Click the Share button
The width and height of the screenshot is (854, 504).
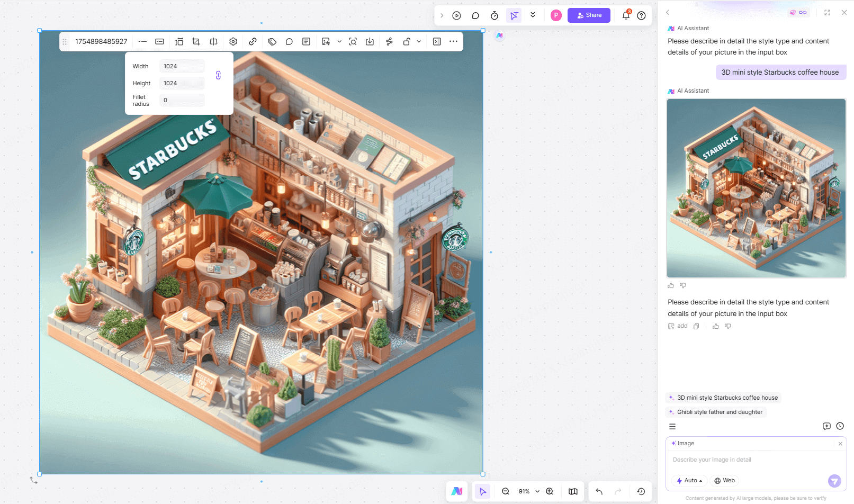tap(589, 15)
